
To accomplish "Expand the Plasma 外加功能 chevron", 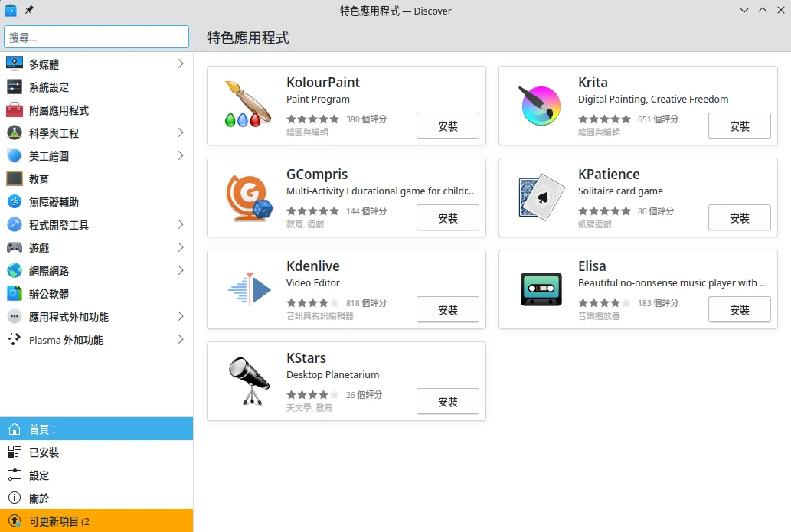I will [x=181, y=339].
